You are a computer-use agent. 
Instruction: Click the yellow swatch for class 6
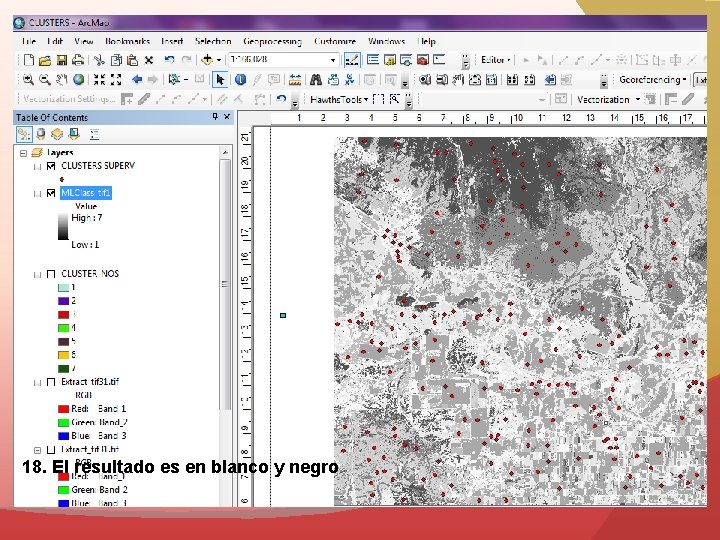coord(63,355)
